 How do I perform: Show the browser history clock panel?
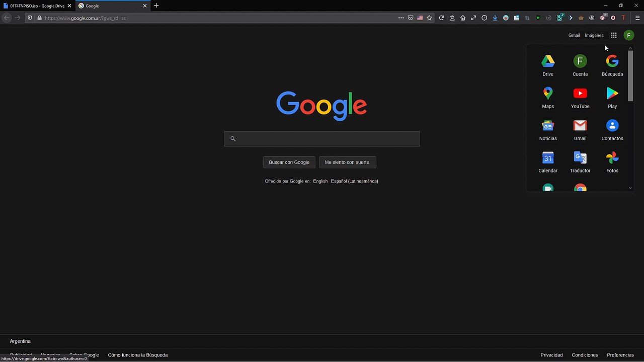click(484, 18)
